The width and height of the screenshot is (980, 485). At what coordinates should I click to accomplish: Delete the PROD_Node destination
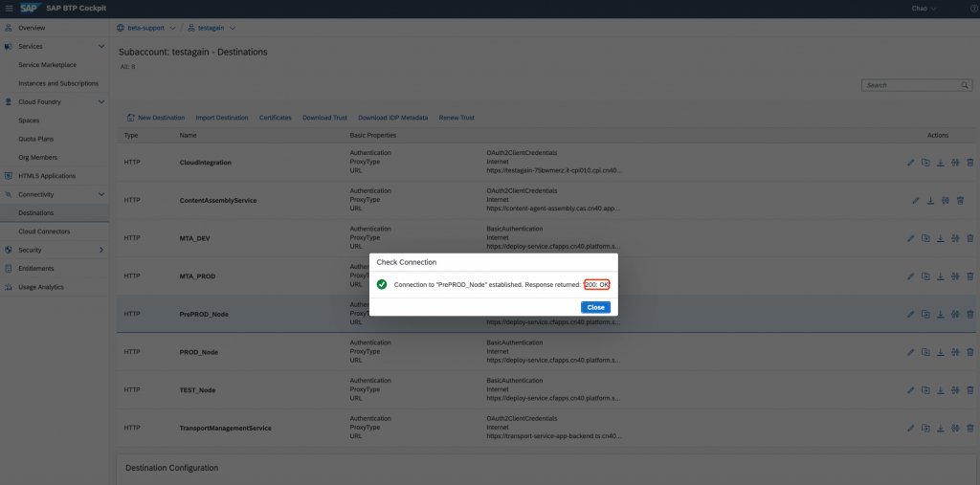coord(970,352)
